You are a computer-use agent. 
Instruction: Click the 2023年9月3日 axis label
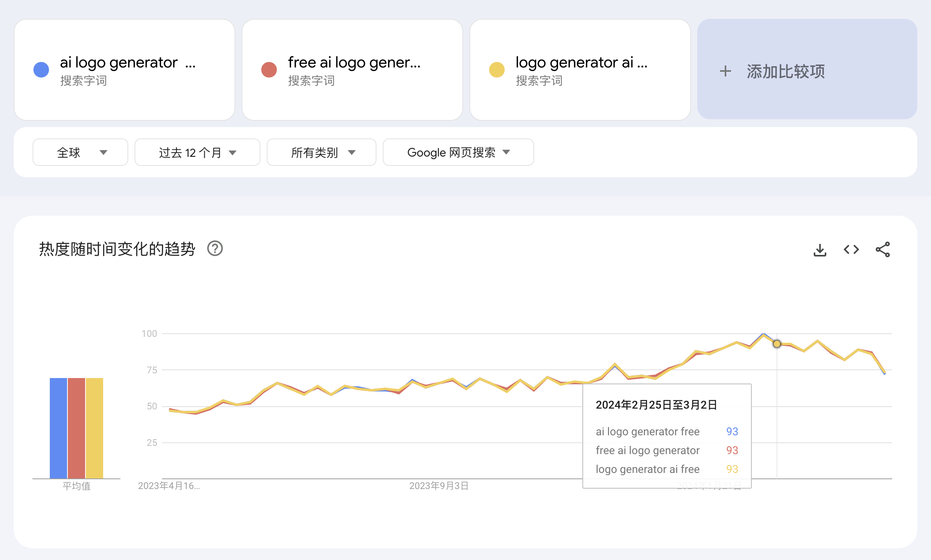pos(439,486)
